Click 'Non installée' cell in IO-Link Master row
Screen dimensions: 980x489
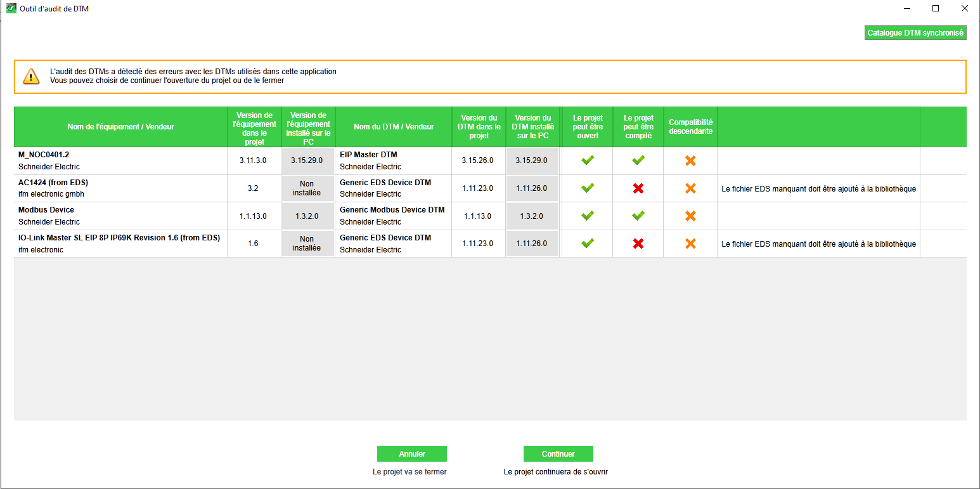click(307, 244)
